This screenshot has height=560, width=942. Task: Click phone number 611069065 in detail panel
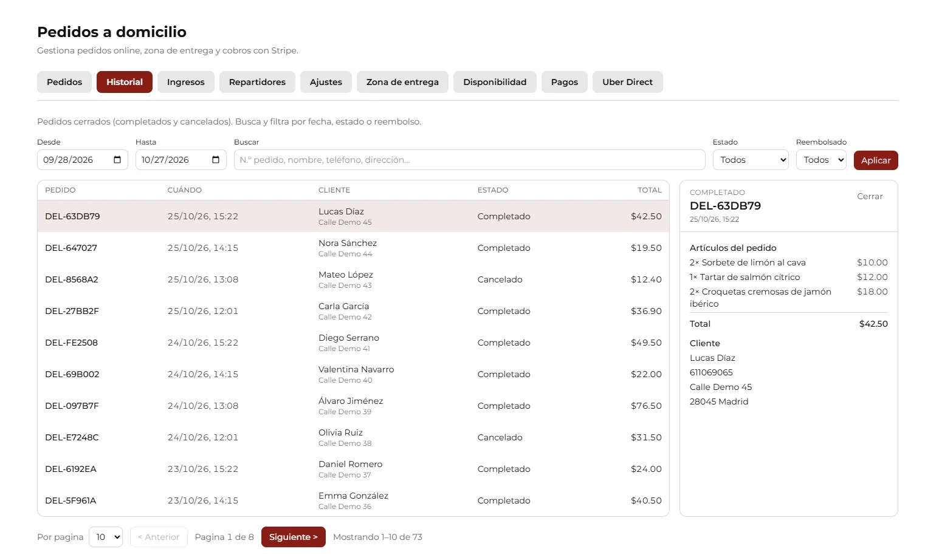click(711, 372)
